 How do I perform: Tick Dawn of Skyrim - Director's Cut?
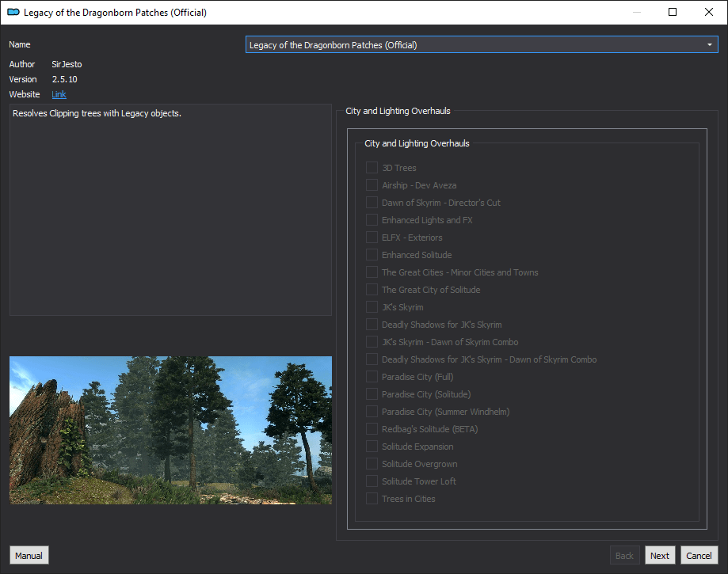pyautogui.click(x=372, y=203)
